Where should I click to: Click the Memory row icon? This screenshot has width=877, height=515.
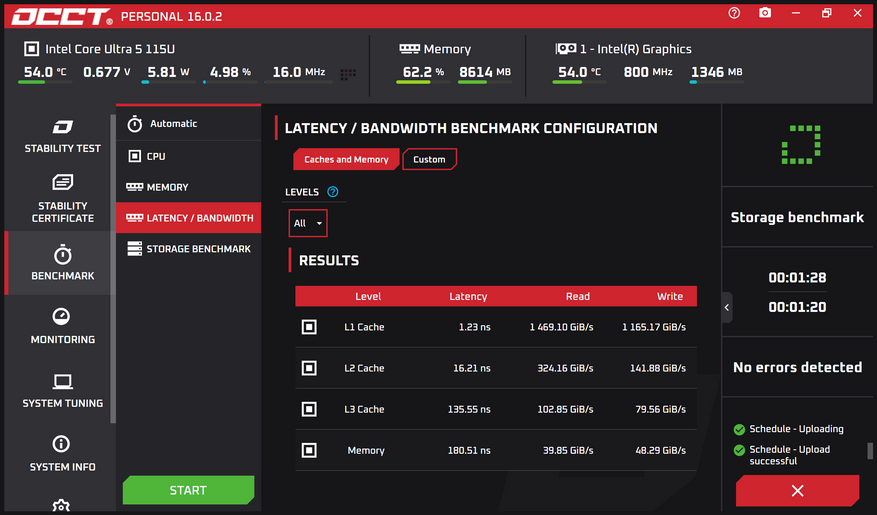[x=309, y=450]
